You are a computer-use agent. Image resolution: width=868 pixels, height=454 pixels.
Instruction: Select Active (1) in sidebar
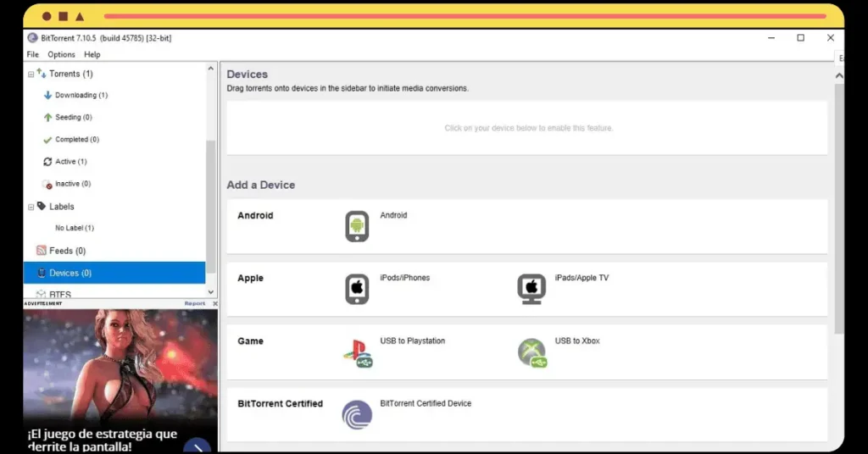(x=71, y=162)
